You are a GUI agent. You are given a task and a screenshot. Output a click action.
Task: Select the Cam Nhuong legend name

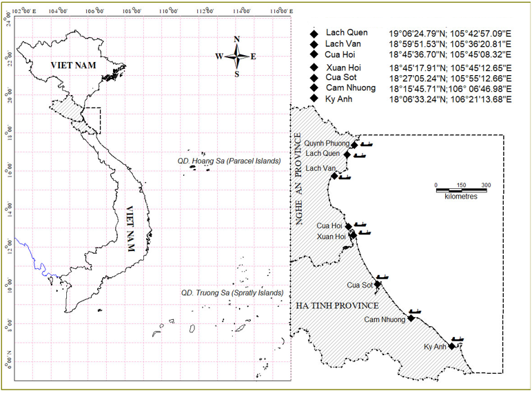351,88
